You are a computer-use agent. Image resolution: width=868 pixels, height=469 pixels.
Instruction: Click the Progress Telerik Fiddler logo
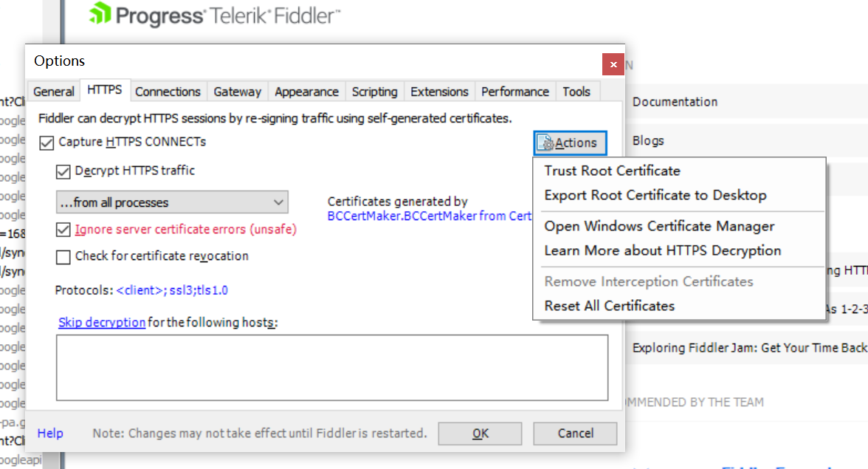(x=215, y=15)
